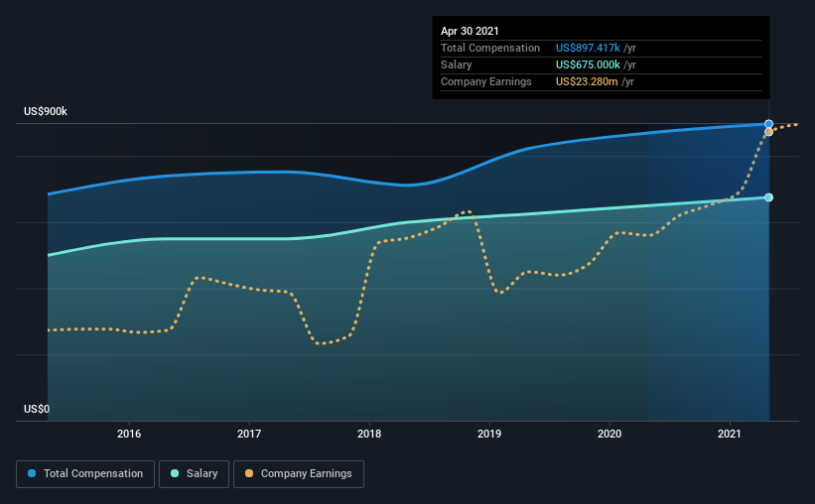The width and height of the screenshot is (815, 504).
Task: Click the 2020 x-axis label
Action: (x=610, y=434)
